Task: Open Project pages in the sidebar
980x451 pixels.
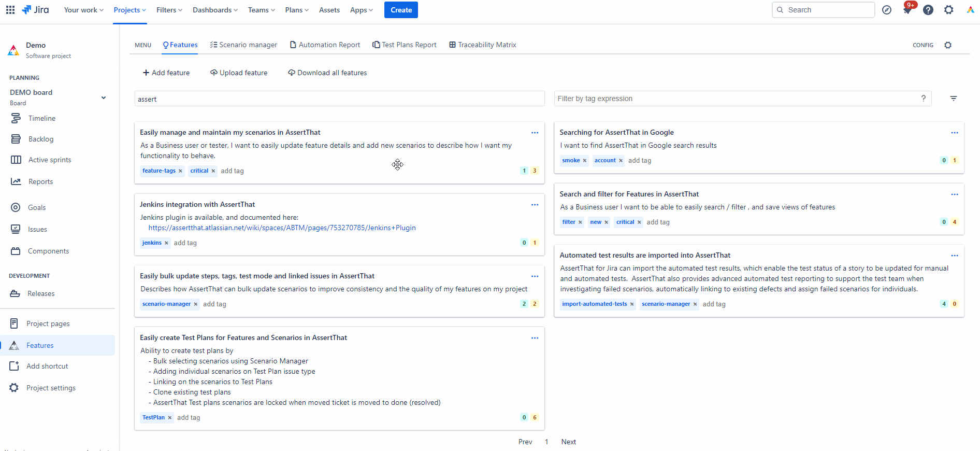Action: tap(48, 323)
